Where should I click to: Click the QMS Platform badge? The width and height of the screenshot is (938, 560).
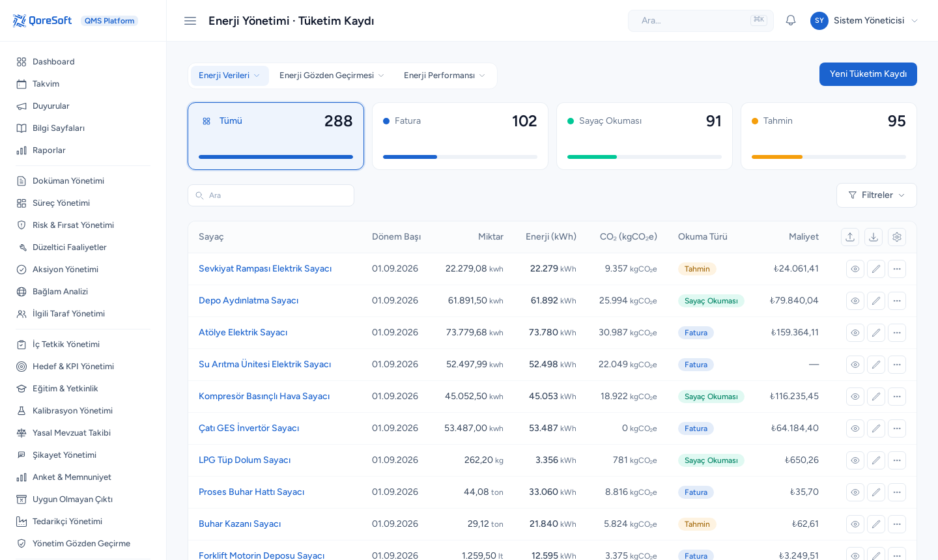click(109, 21)
